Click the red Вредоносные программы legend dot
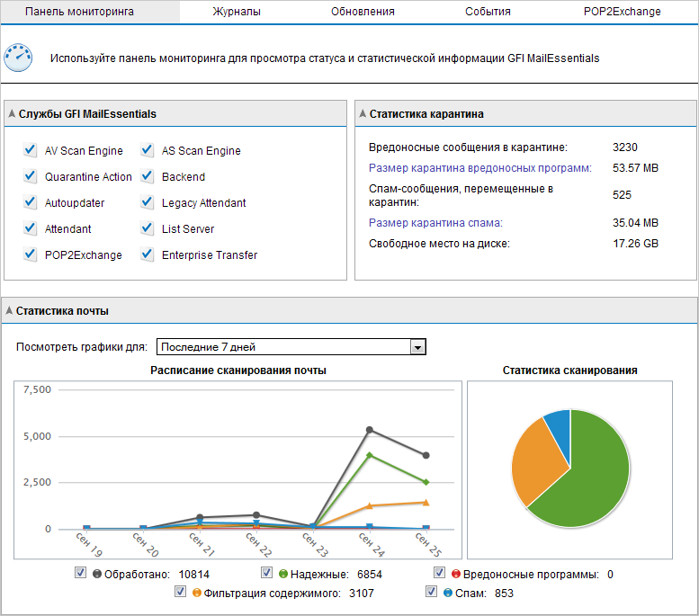699x616 pixels. (455, 574)
